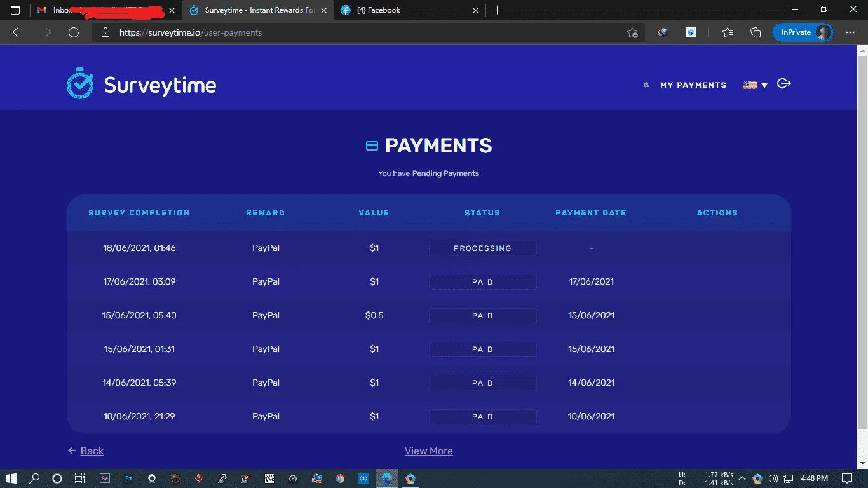Image resolution: width=868 pixels, height=488 pixels.
Task: Open the VNC taskbar icon
Action: pos(269,478)
